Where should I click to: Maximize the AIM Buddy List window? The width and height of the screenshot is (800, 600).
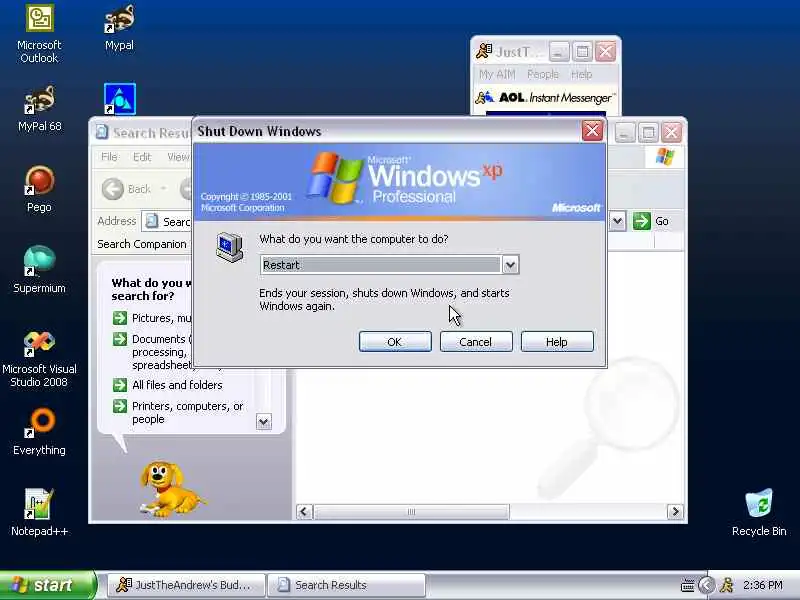click(582, 52)
